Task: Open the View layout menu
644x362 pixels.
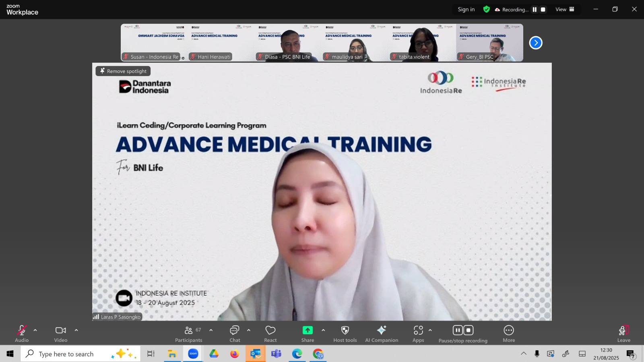Action: 565,10
